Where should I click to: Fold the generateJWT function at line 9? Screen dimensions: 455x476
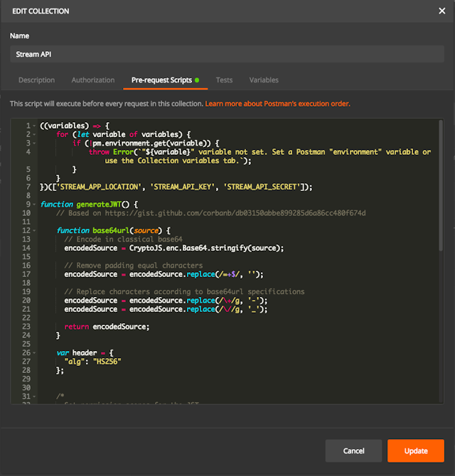[x=33, y=205]
